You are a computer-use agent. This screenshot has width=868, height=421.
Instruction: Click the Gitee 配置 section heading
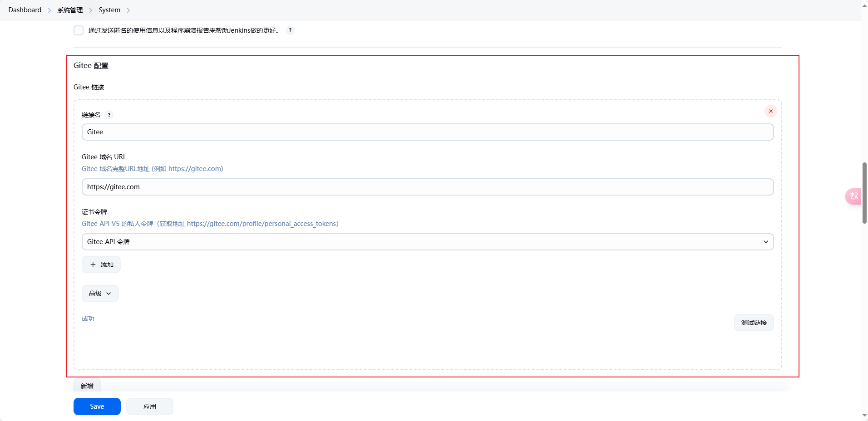91,65
